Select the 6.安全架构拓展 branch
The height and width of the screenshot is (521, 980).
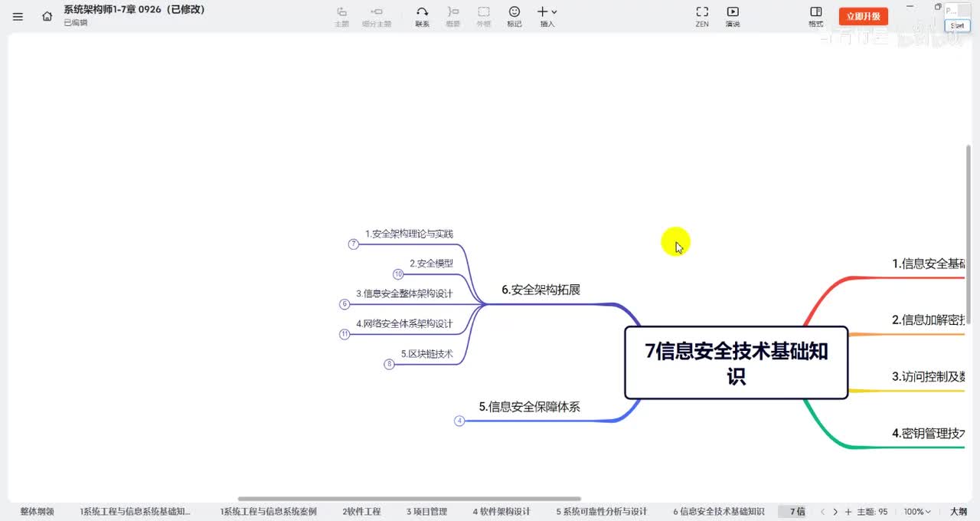click(541, 290)
